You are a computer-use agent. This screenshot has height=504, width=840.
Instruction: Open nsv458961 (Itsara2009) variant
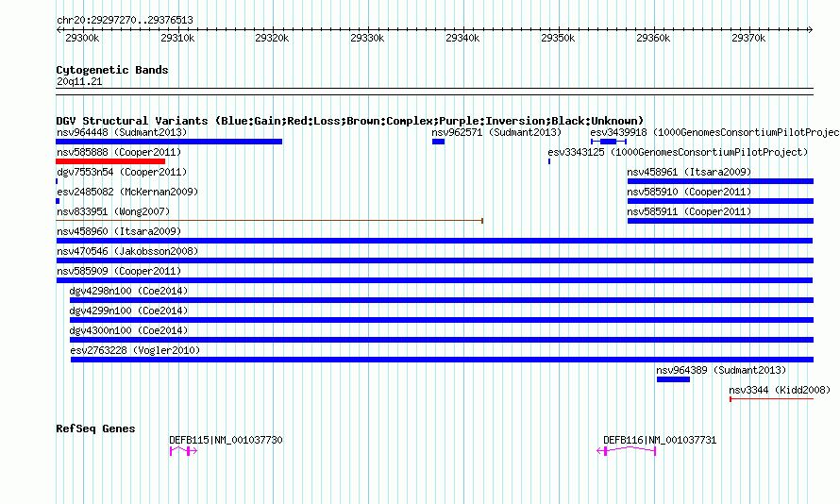[690, 172]
